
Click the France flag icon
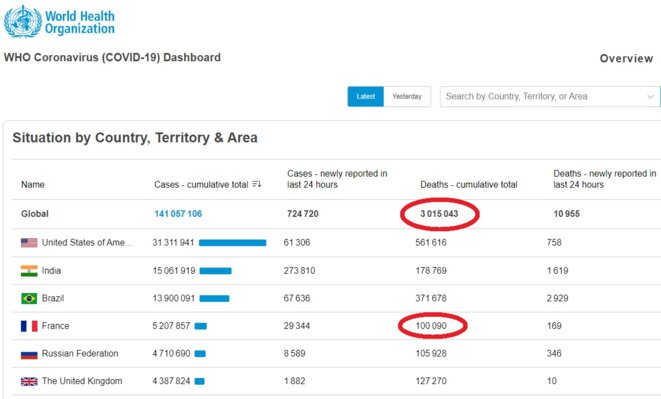29,326
